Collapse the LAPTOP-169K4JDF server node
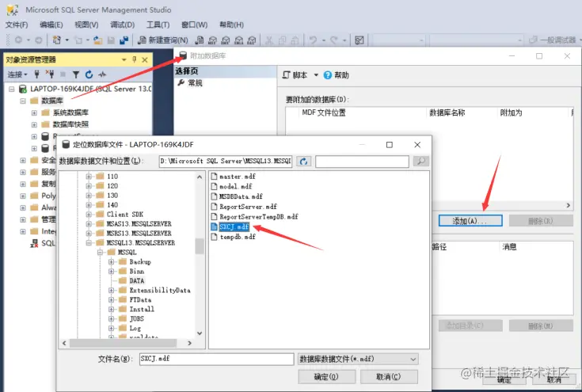582x392 pixels. 12,89
